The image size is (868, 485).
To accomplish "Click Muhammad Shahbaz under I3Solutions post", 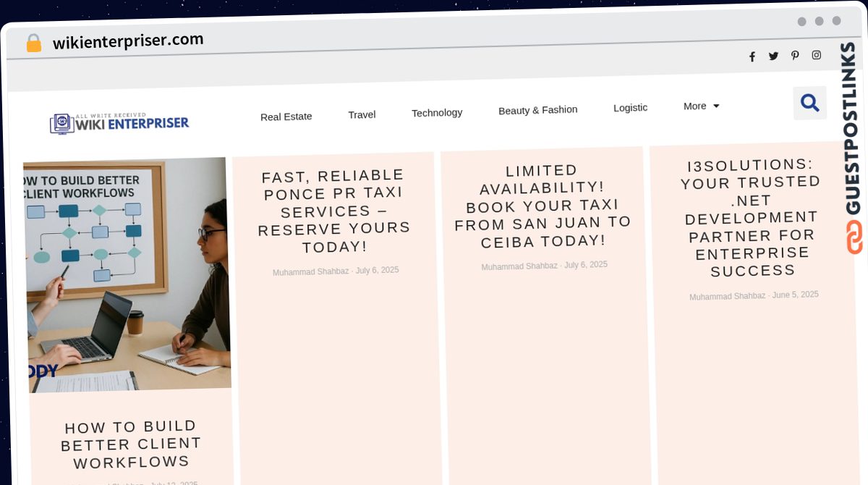I will (727, 296).
